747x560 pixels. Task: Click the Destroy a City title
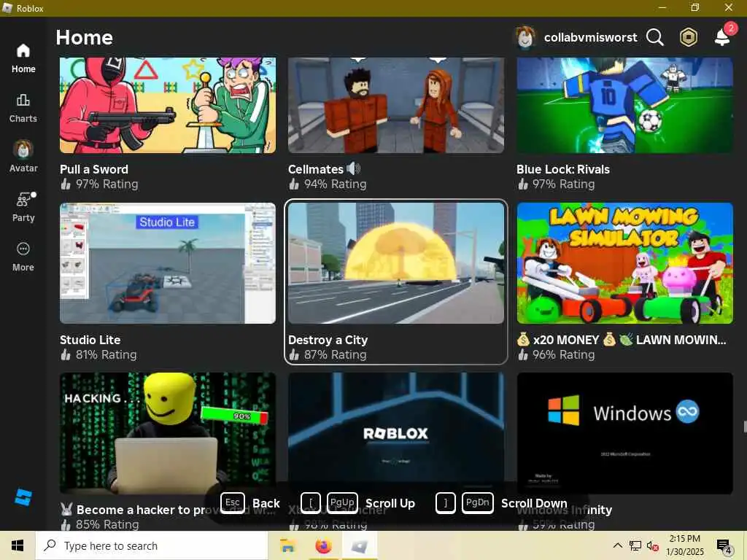tap(328, 340)
